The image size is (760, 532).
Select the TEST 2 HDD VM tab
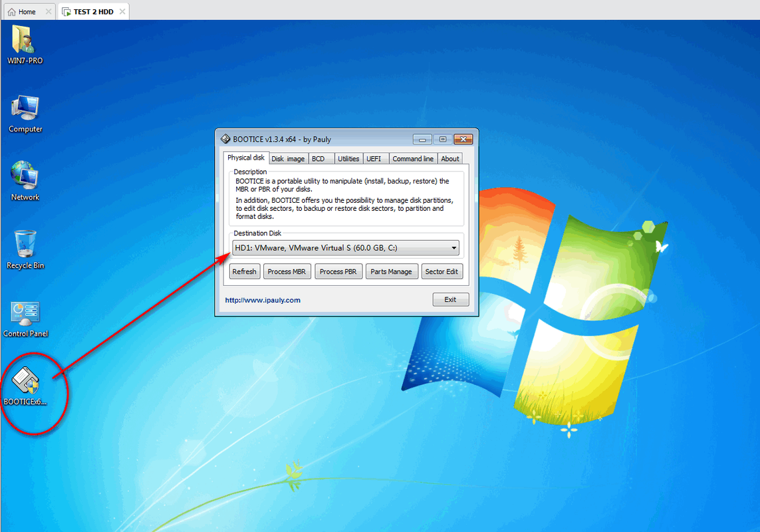(x=92, y=12)
